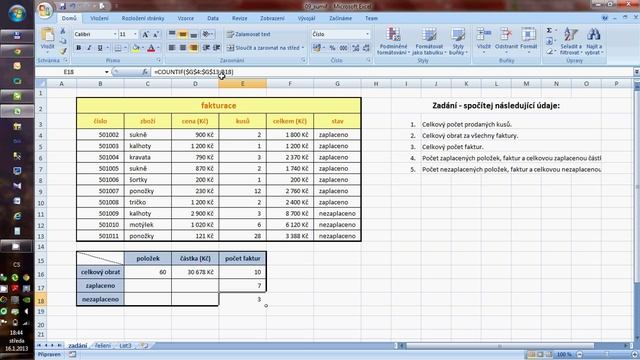Expand Sloučit a zarovnat na střed arrow
Viewport: 640px width, 360px height.
(x=303, y=48)
